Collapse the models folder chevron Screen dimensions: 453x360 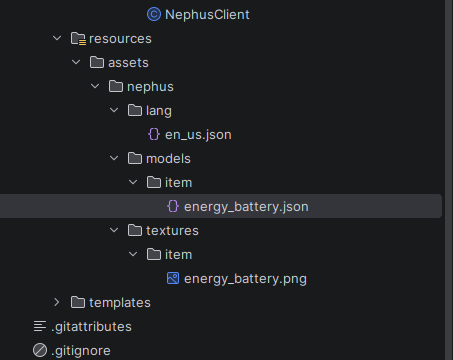point(114,158)
